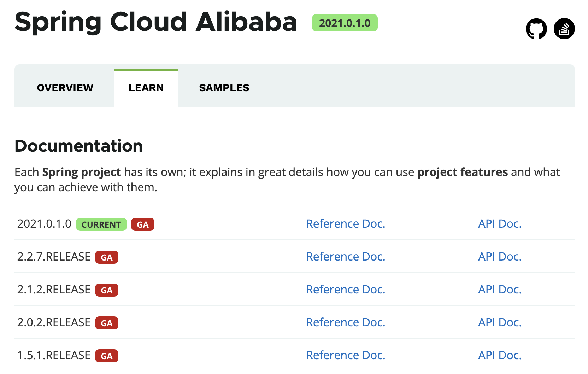Open API Doc. for 2.0.2.RELEASE
Image resolution: width=588 pixels, height=374 pixels.
[x=500, y=322]
